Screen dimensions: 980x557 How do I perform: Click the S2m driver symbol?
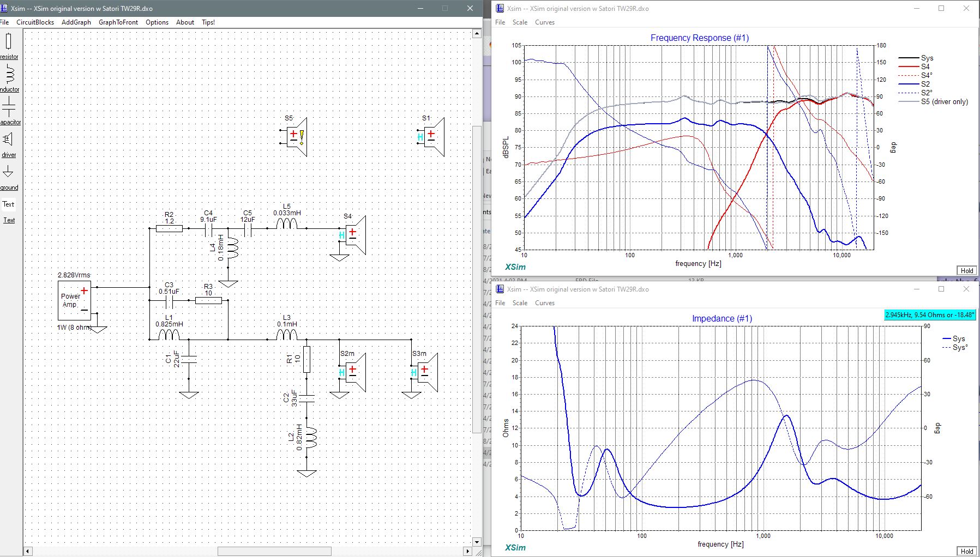click(x=352, y=372)
